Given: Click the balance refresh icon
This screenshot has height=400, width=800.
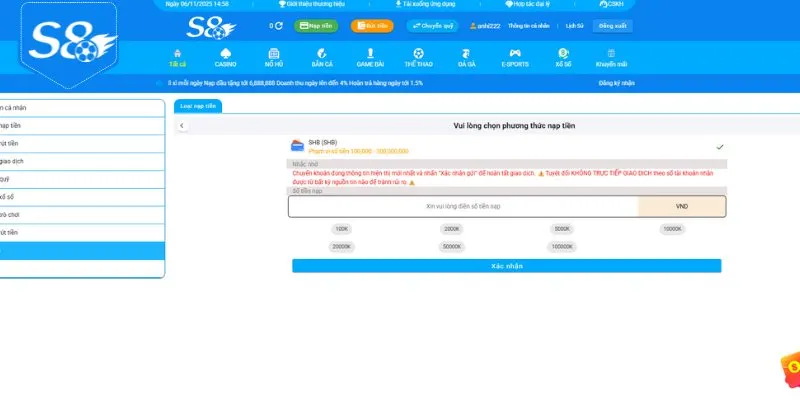Looking at the screenshot, I should pyautogui.click(x=278, y=26).
